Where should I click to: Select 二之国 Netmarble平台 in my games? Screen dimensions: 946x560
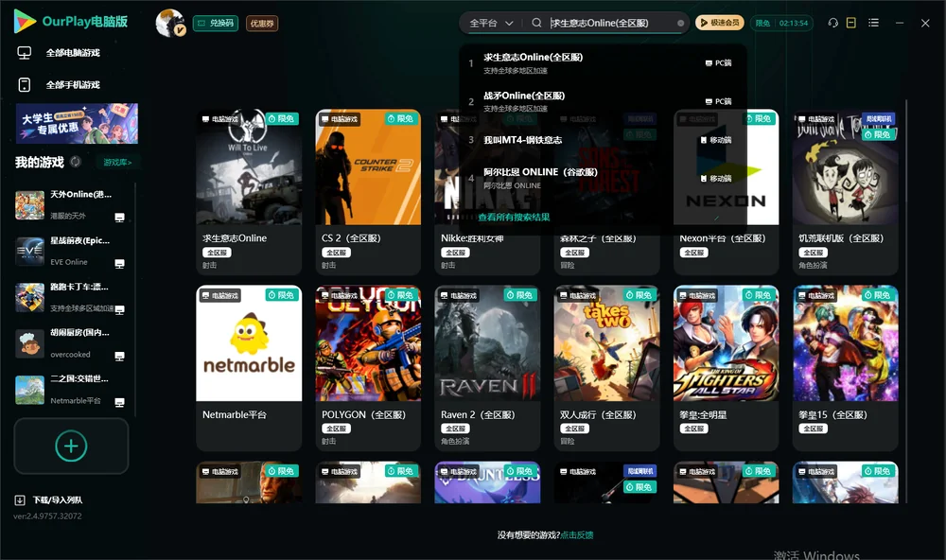pyautogui.click(x=71, y=390)
